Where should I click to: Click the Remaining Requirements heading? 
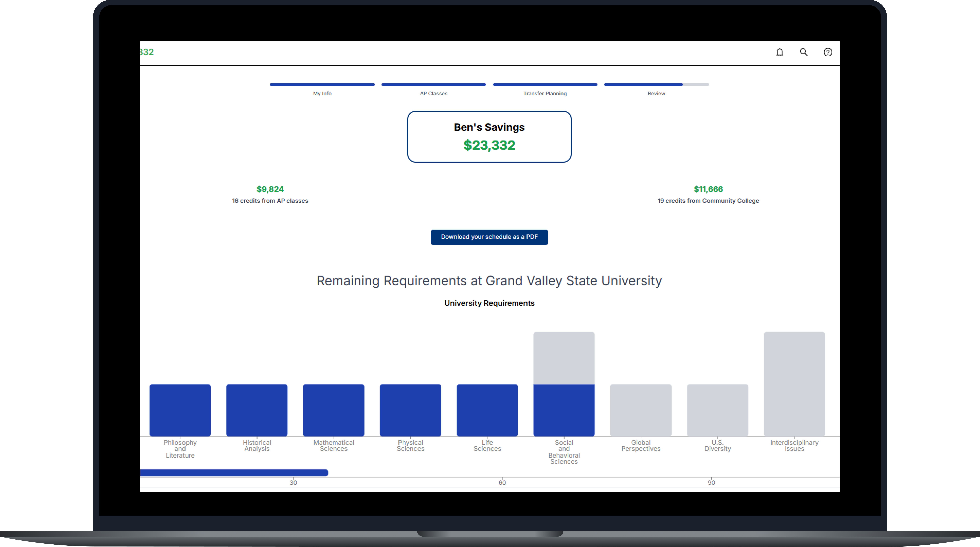click(x=489, y=281)
